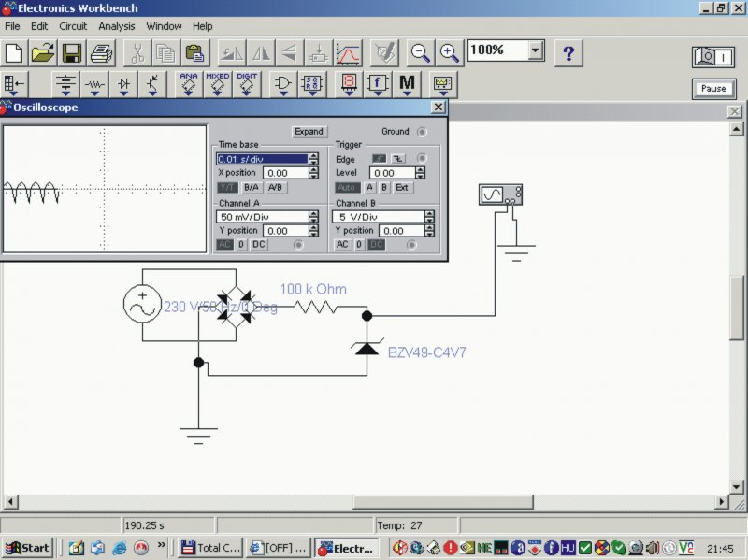
Task: Adjust the trigger Level stepper
Action: [420, 173]
